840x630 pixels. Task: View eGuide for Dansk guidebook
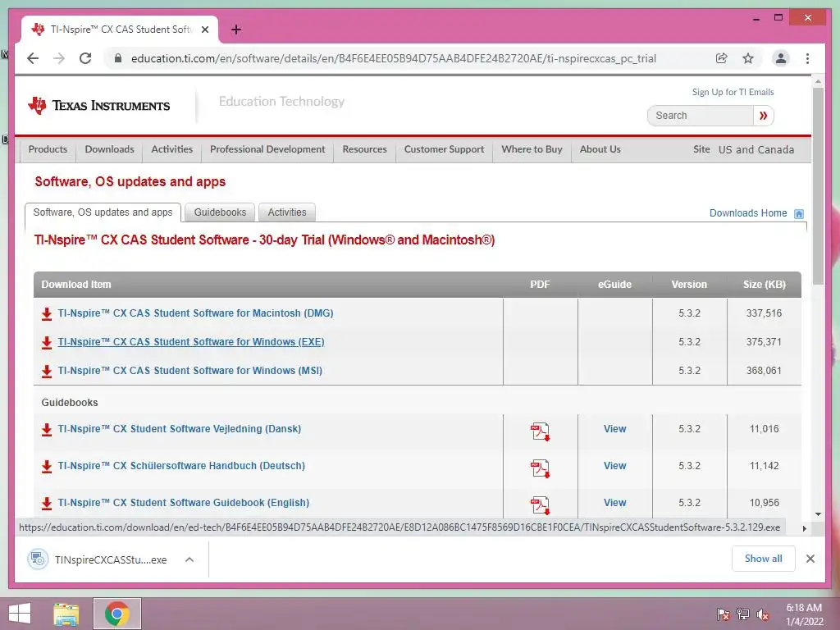(x=614, y=429)
